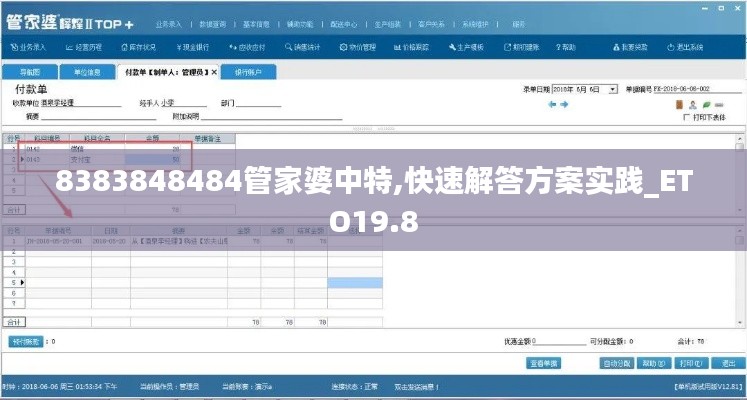The height and width of the screenshot is (400, 747).
Task: Click the 退出 button at bottom right
Action: point(728,363)
